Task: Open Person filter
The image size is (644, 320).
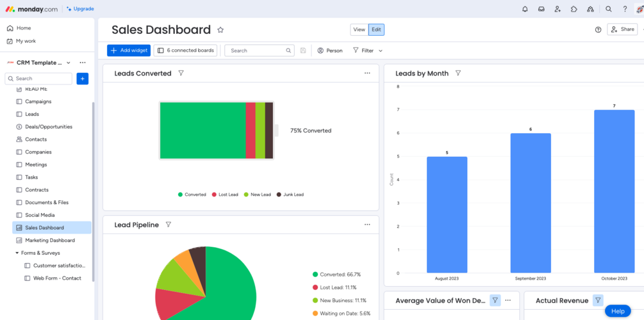Action: point(330,51)
